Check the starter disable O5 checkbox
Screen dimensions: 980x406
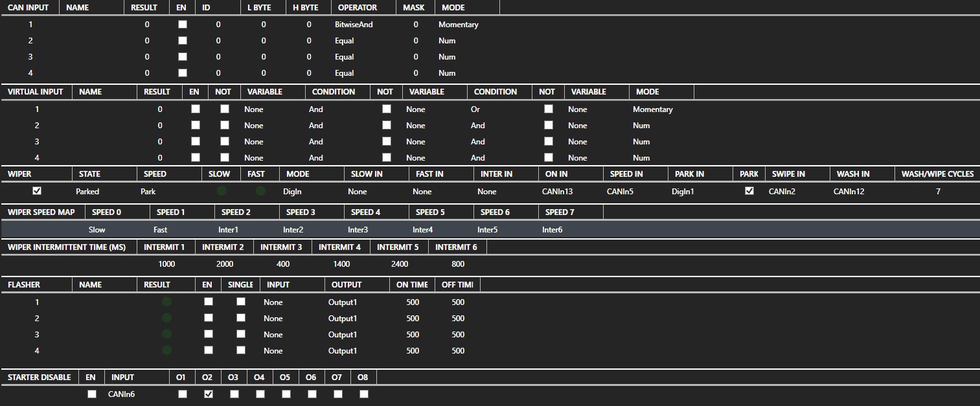coord(286,394)
